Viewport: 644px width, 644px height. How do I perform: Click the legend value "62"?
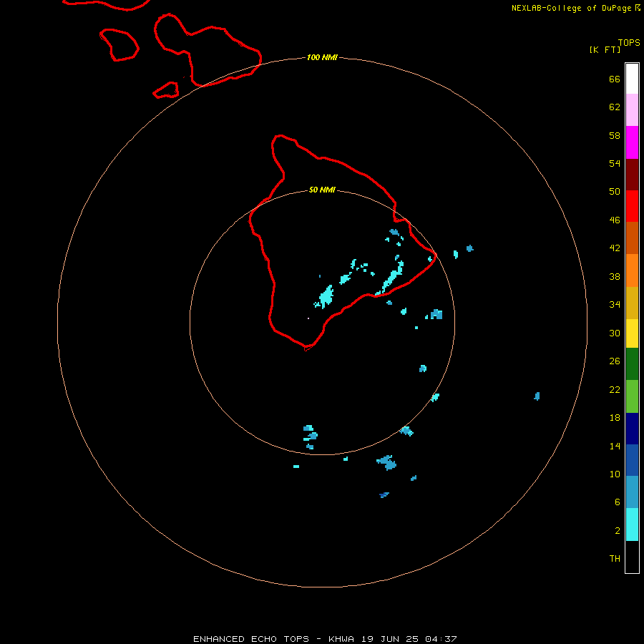coord(615,107)
